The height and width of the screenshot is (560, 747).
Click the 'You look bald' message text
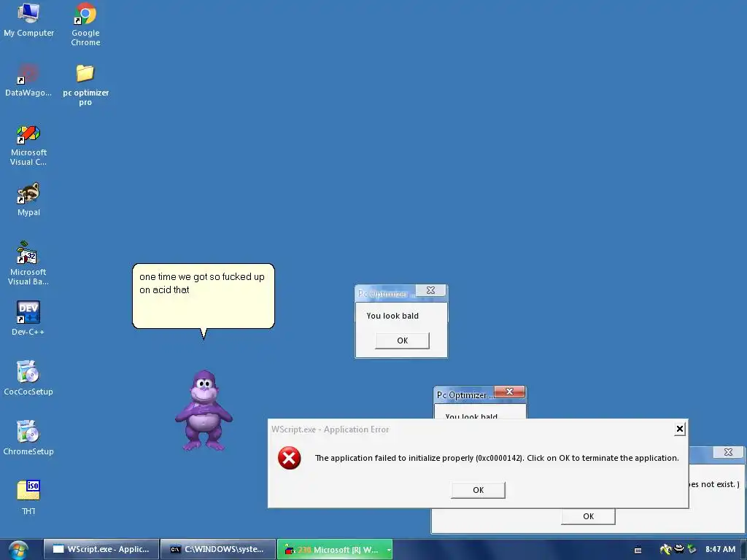(392, 316)
